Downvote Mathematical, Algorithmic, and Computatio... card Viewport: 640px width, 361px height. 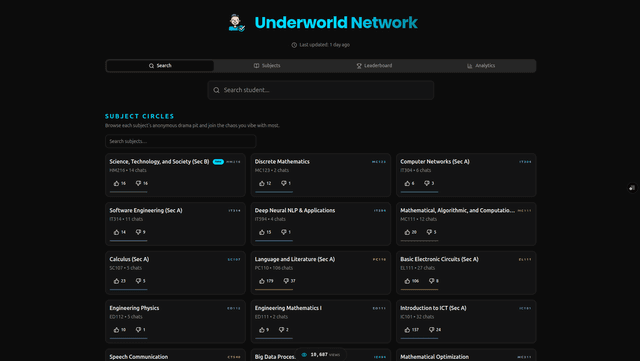click(432, 232)
